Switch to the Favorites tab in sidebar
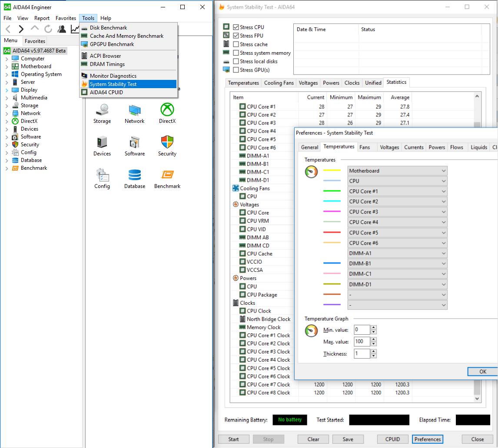This screenshot has height=448, width=498. click(x=35, y=41)
